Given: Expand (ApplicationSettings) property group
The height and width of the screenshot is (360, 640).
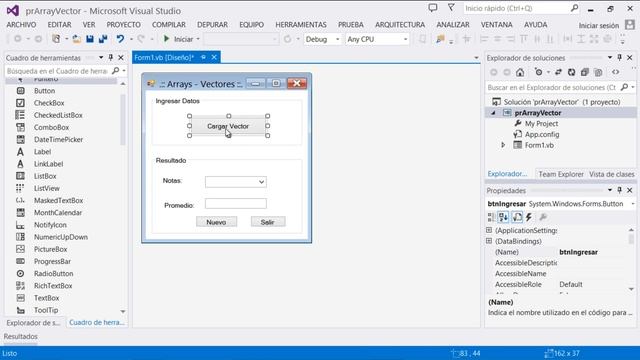Looking at the screenshot, I should point(489,230).
